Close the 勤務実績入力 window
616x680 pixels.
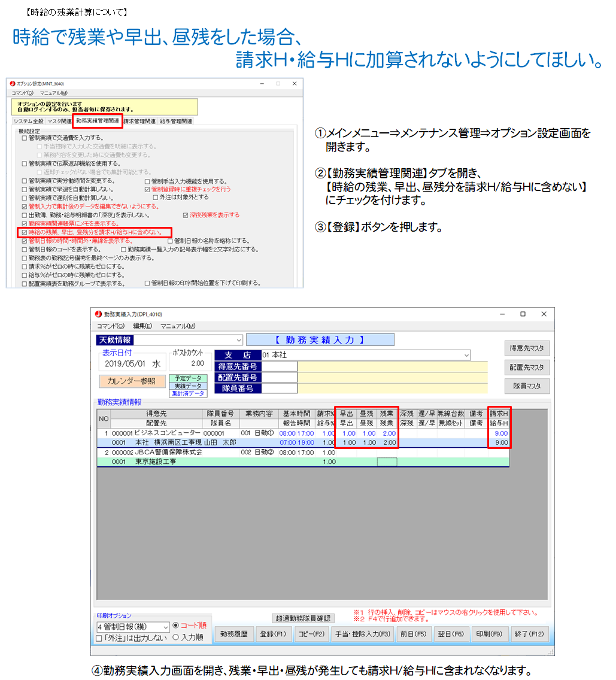click(x=544, y=314)
